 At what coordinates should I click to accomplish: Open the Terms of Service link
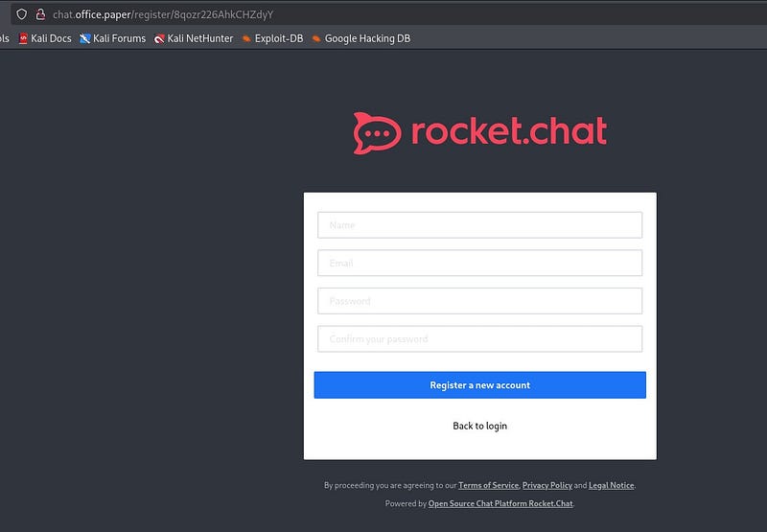488,486
